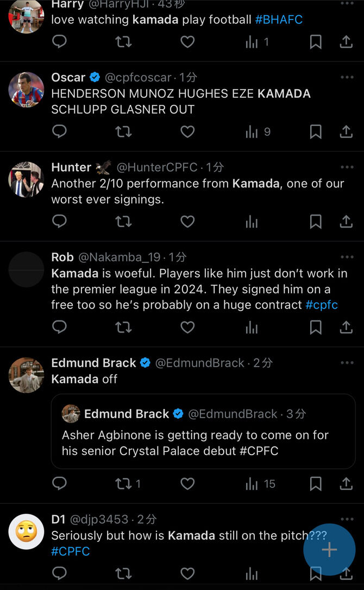The image size is (364, 590).
Task: Bookmark Hunter's tweet
Action: [x=316, y=221]
